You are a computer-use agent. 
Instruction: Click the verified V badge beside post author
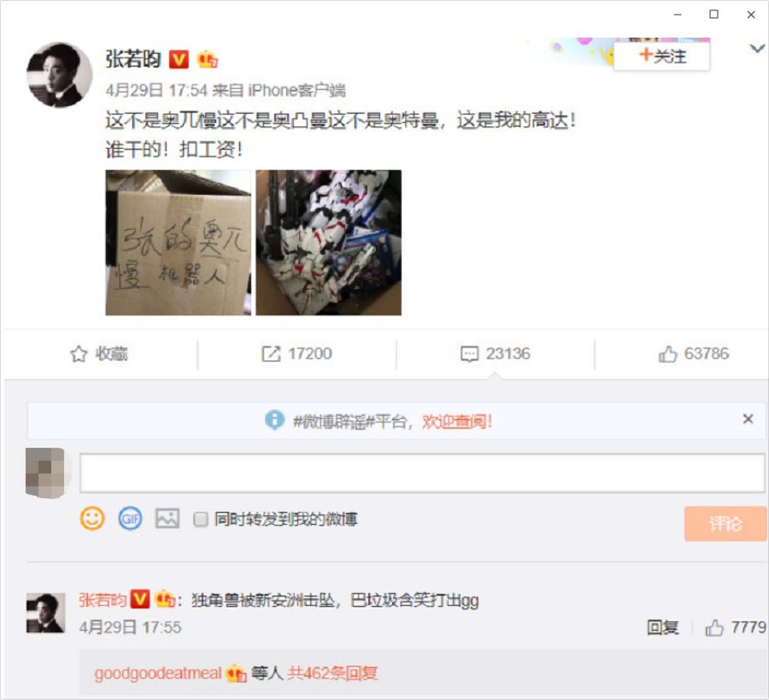tap(179, 60)
